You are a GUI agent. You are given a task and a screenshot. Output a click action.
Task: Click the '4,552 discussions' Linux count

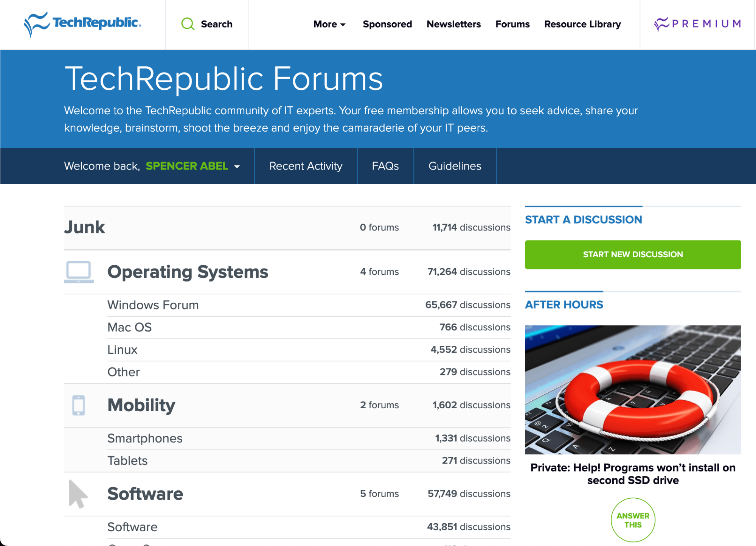click(x=470, y=350)
